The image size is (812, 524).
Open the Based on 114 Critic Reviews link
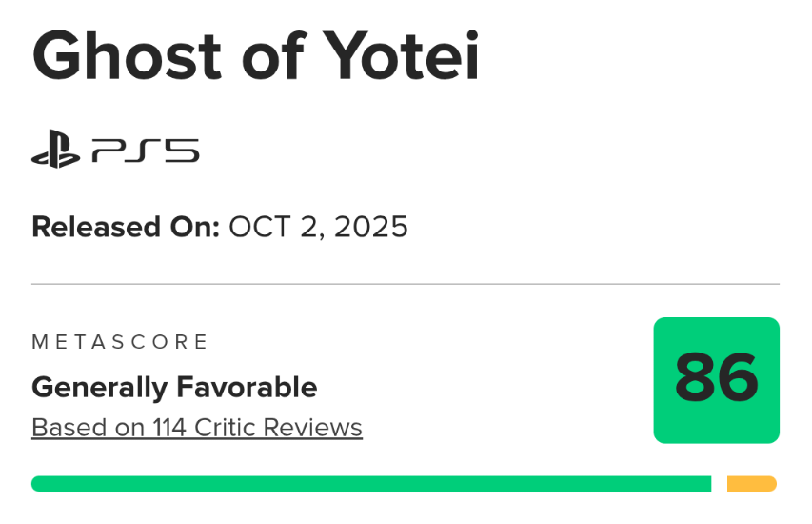pyautogui.click(x=197, y=428)
